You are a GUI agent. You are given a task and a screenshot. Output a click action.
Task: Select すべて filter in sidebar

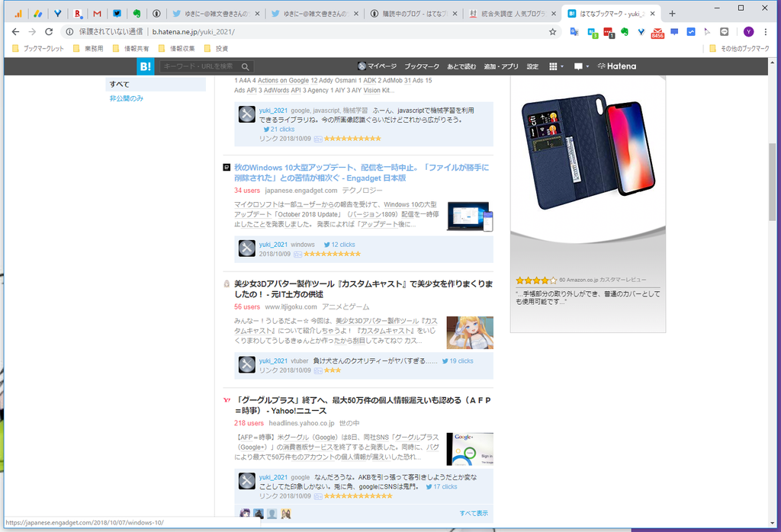(x=156, y=84)
